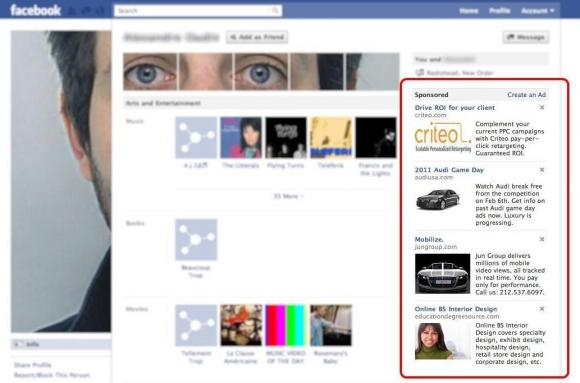580x383 pixels.
Task: Open messages icon in top bar
Action: (x=86, y=11)
